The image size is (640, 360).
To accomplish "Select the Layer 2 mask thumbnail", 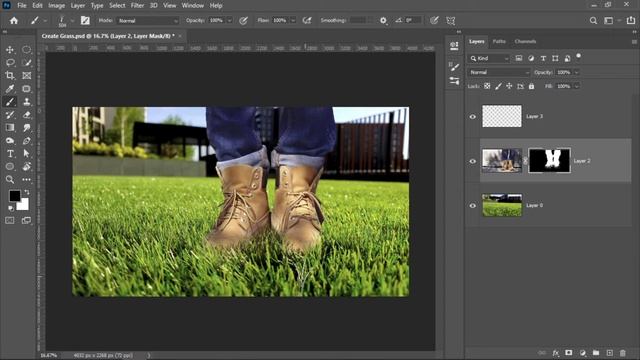I will tap(549, 160).
